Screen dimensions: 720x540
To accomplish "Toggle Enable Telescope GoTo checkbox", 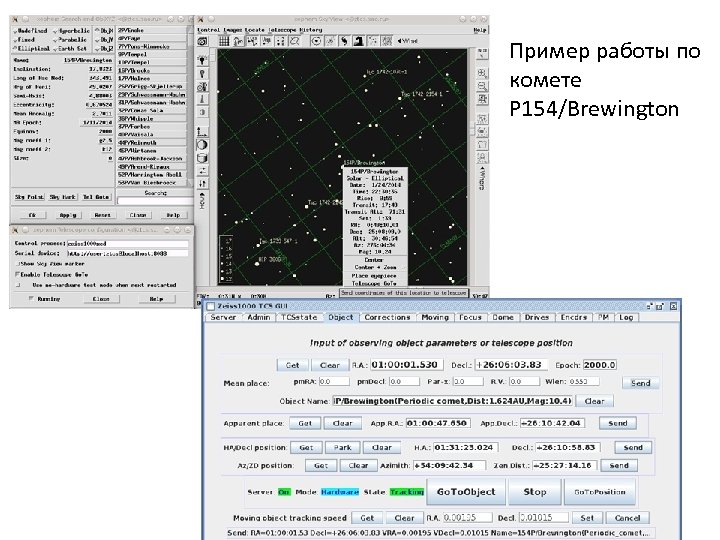I will click(x=18, y=275).
